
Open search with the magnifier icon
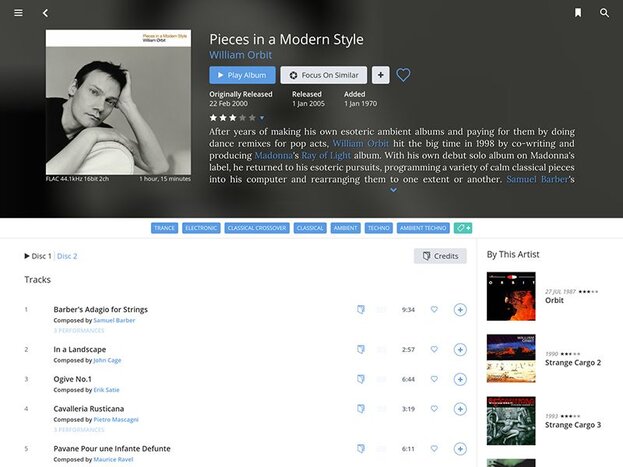tap(604, 13)
